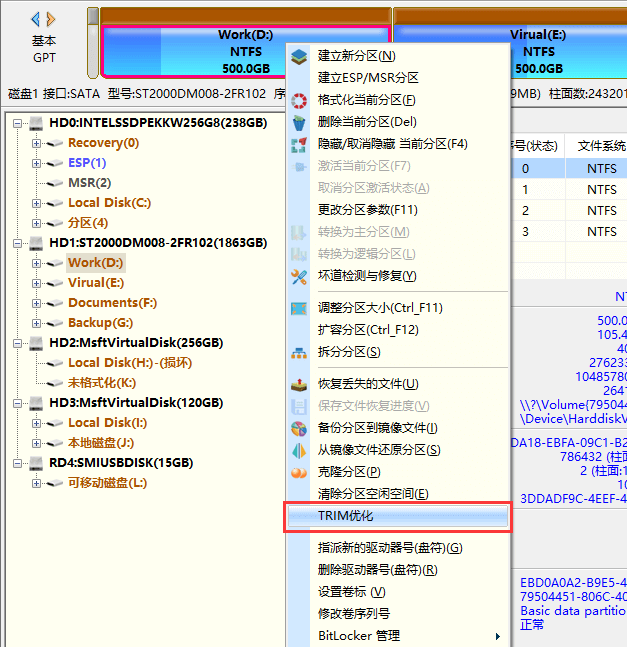Click disk model text ST2000DM008-2FR102 in info bar
This screenshot has width=627, height=647.
coord(200,94)
